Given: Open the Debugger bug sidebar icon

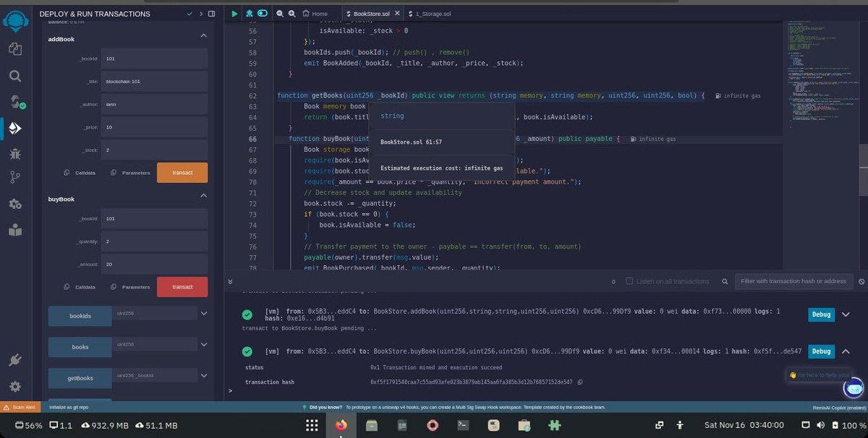Looking at the screenshot, I should (15, 153).
